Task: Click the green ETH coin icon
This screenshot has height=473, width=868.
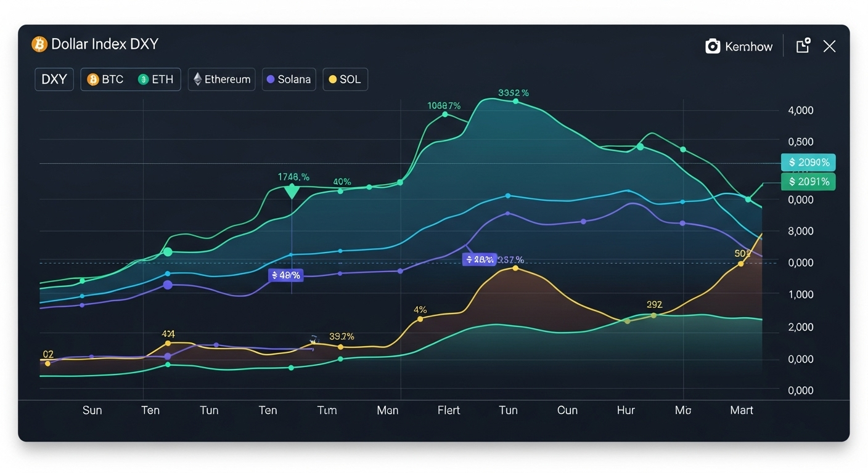Action: 144,79
